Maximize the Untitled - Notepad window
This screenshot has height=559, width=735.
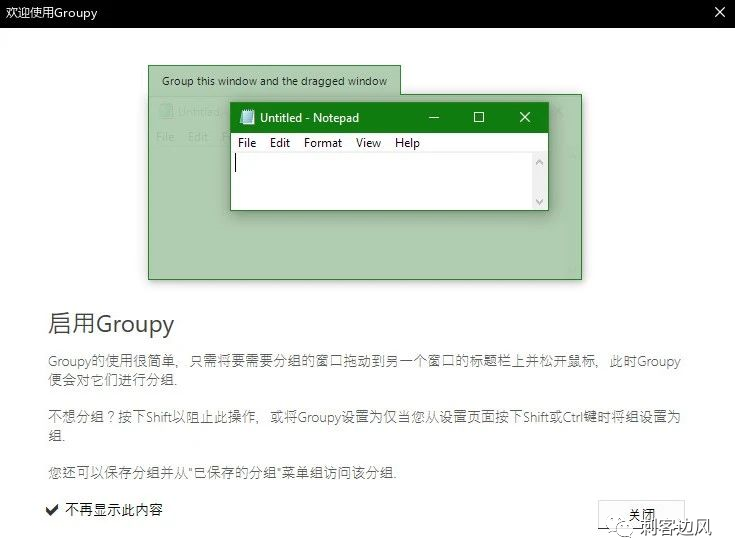479,117
